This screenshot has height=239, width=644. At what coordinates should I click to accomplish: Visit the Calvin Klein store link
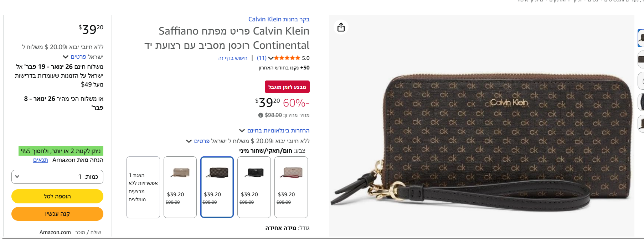coord(279,19)
